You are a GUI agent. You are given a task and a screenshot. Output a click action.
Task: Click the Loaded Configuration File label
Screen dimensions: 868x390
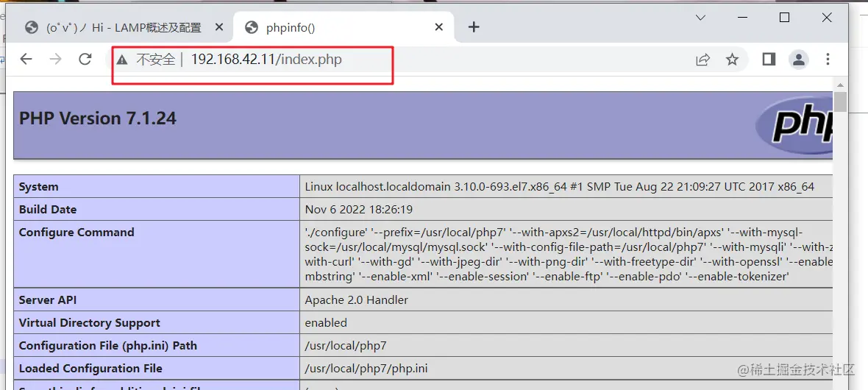pos(90,369)
